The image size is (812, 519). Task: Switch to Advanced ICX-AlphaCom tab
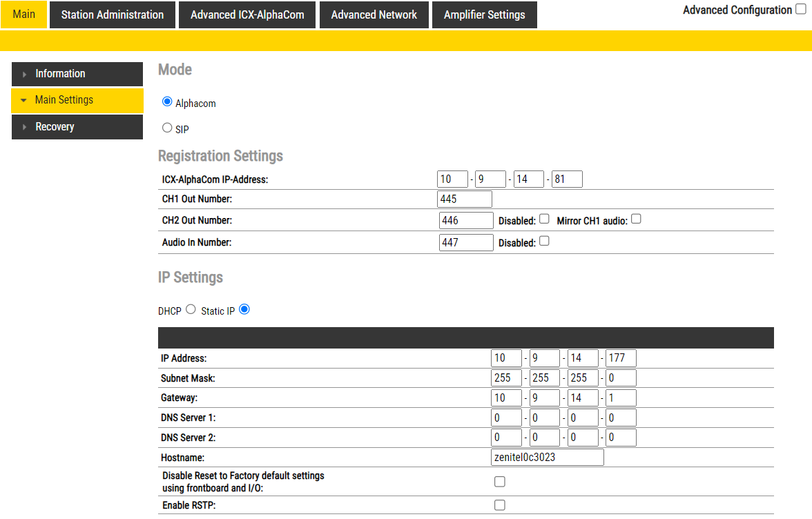click(247, 14)
